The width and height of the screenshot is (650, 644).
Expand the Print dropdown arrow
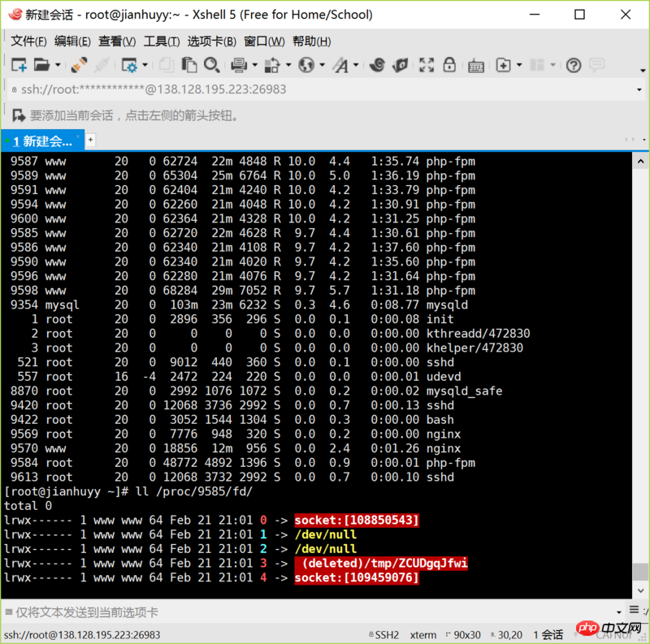[x=254, y=65]
